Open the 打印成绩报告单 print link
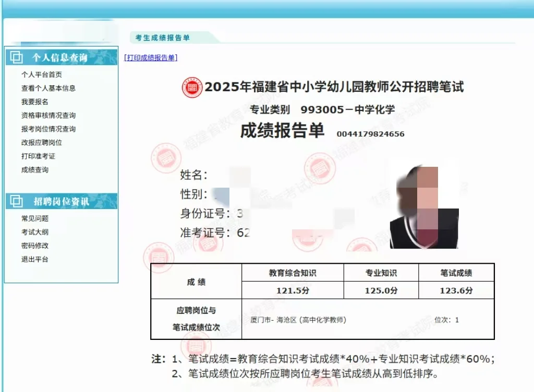The height and width of the screenshot is (392, 534). (x=150, y=57)
